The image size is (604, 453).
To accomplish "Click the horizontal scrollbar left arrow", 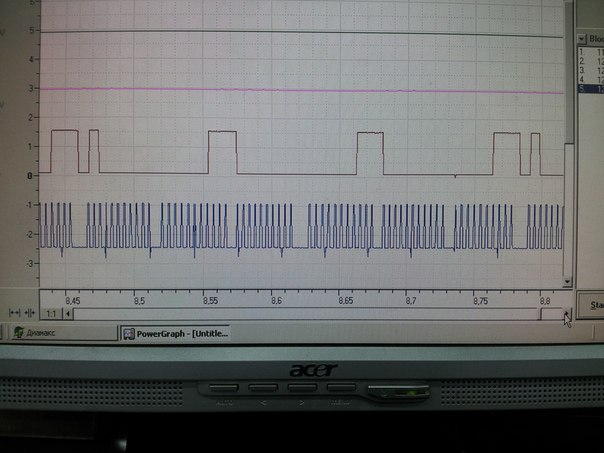I will click(68, 314).
